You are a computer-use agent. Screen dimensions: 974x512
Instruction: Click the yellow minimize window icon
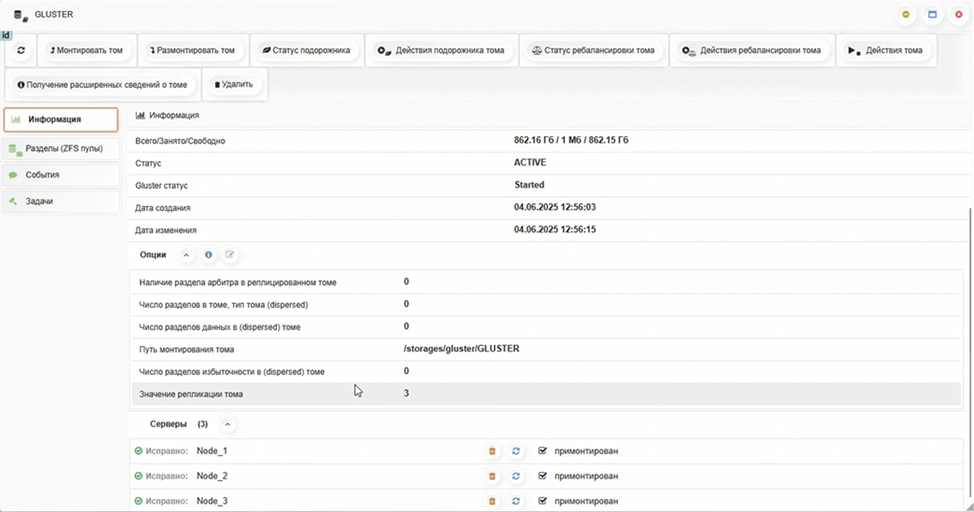pyautogui.click(x=906, y=15)
